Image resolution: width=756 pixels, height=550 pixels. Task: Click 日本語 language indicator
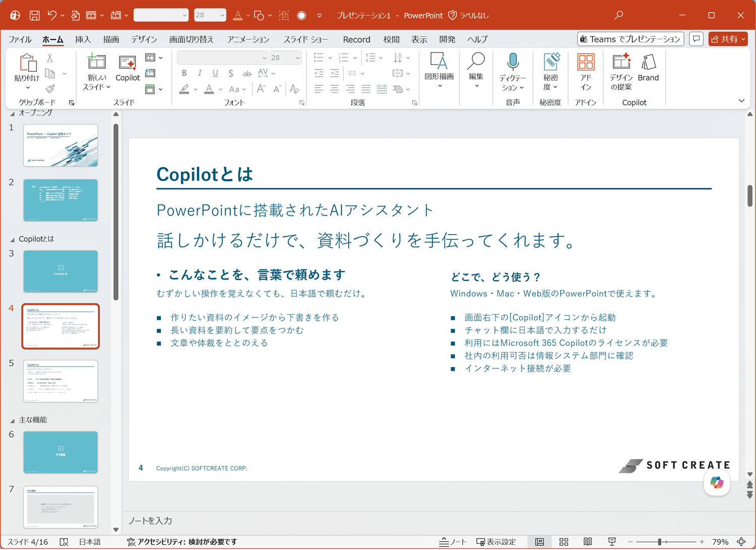(x=90, y=542)
